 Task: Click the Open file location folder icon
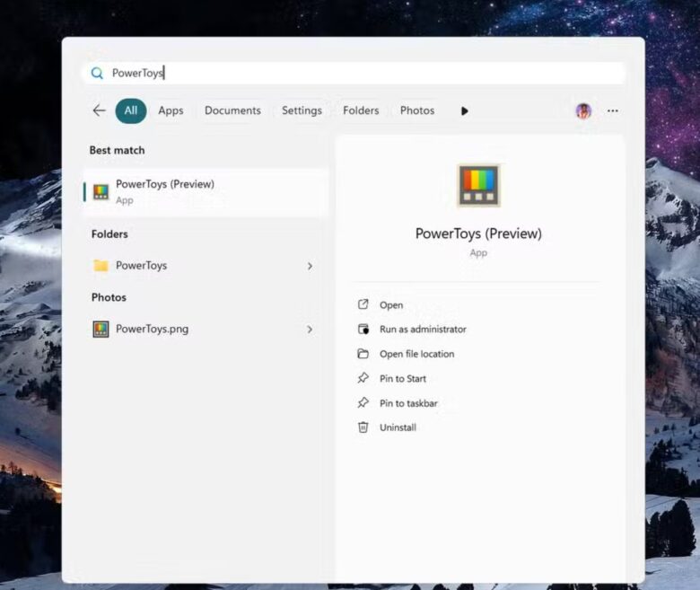pyautogui.click(x=363, y=354)
